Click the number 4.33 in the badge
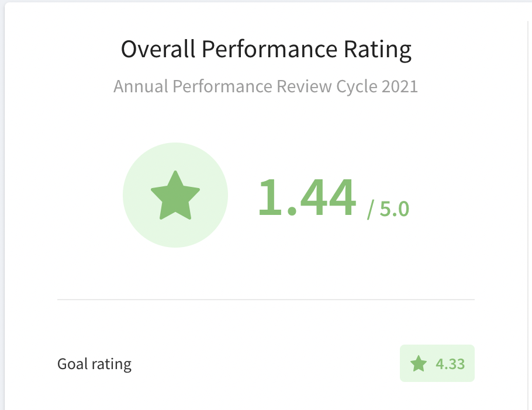This screenshot has height=410, width=532. [x=450, y=364]
